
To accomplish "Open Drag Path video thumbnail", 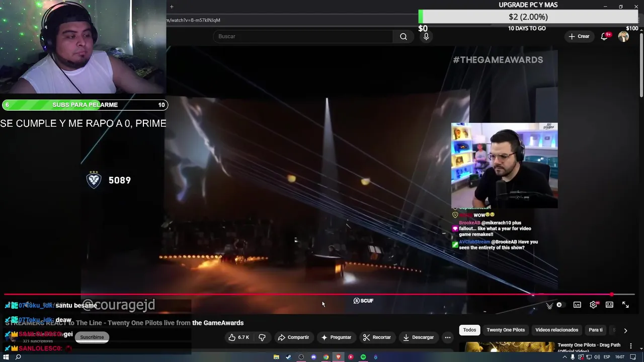I will tap(509, 347).
